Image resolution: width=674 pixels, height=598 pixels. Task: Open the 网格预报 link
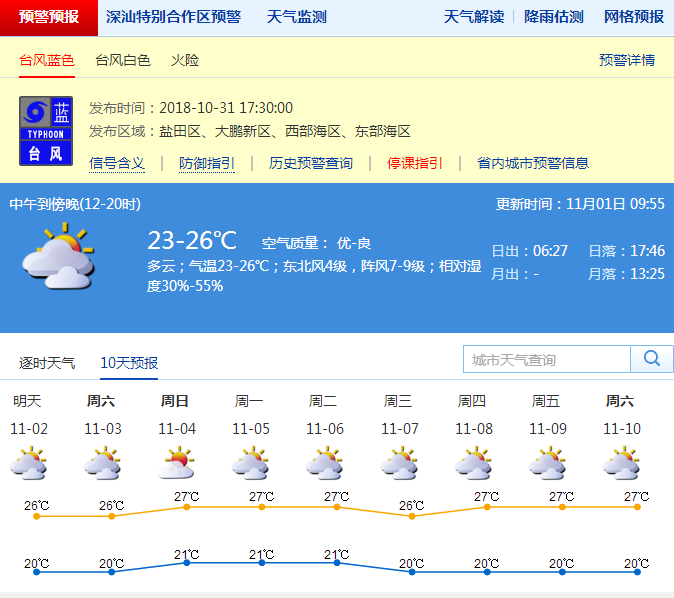[x=634, y=17]
